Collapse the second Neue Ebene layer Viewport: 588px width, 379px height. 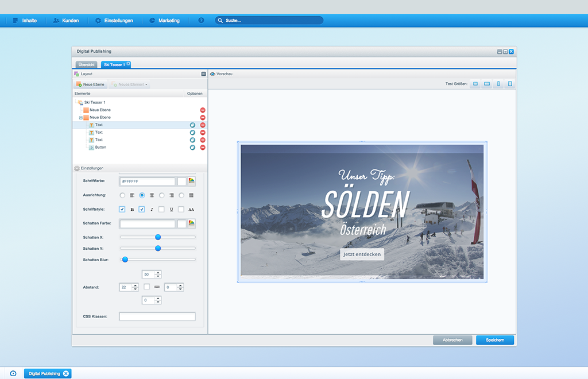80,118
